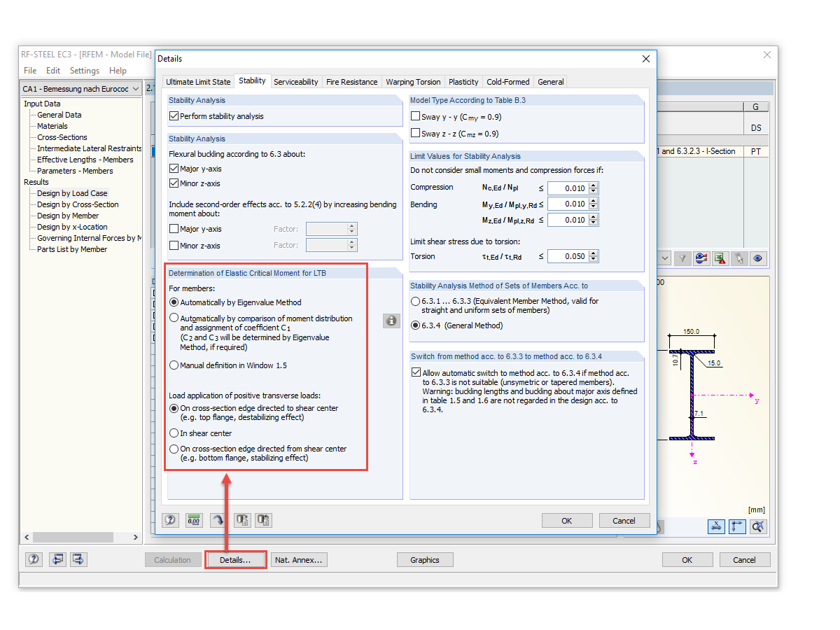
Task: Click the load saved settings icon
Action: click(x=242, y=520)
